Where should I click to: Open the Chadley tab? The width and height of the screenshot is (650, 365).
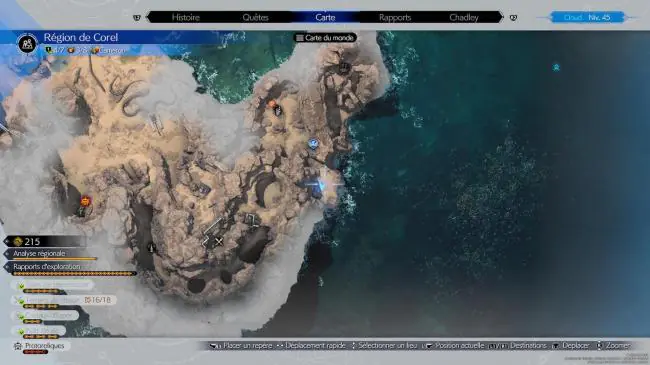(x=463, y=17)
